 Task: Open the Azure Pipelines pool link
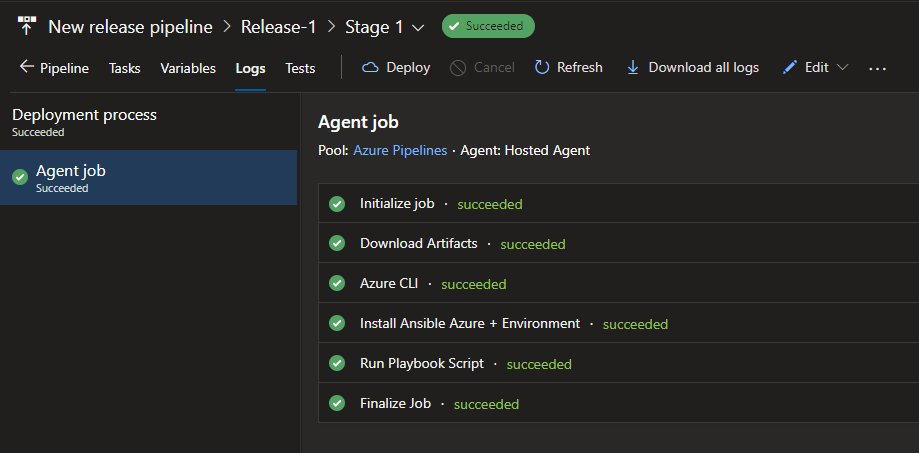click(x=400, y=150)
